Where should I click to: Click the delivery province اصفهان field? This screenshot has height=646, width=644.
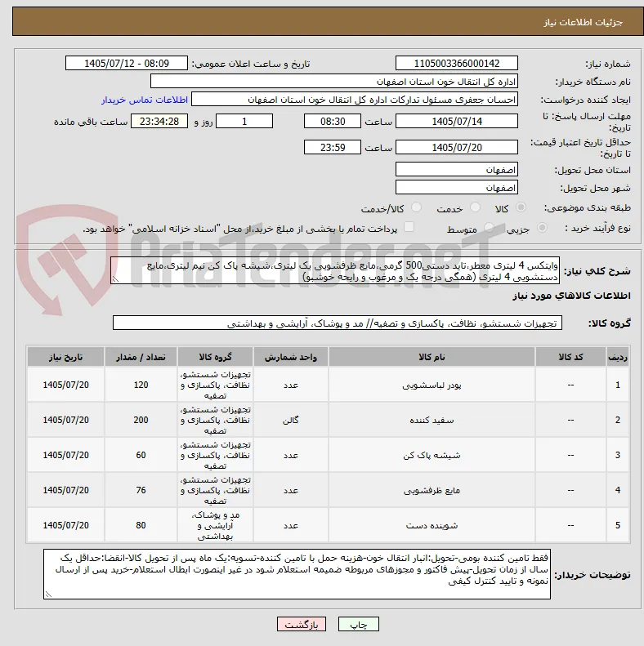tap(456, 169)
